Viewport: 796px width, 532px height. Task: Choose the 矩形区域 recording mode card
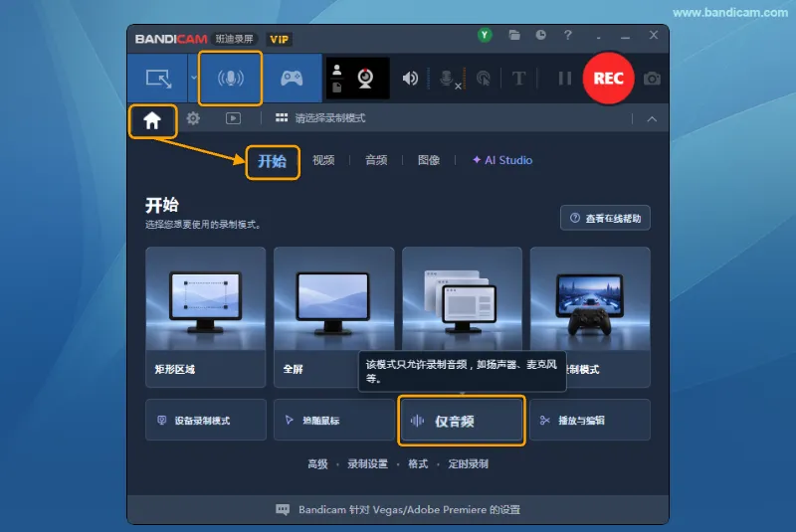point(206,317)
